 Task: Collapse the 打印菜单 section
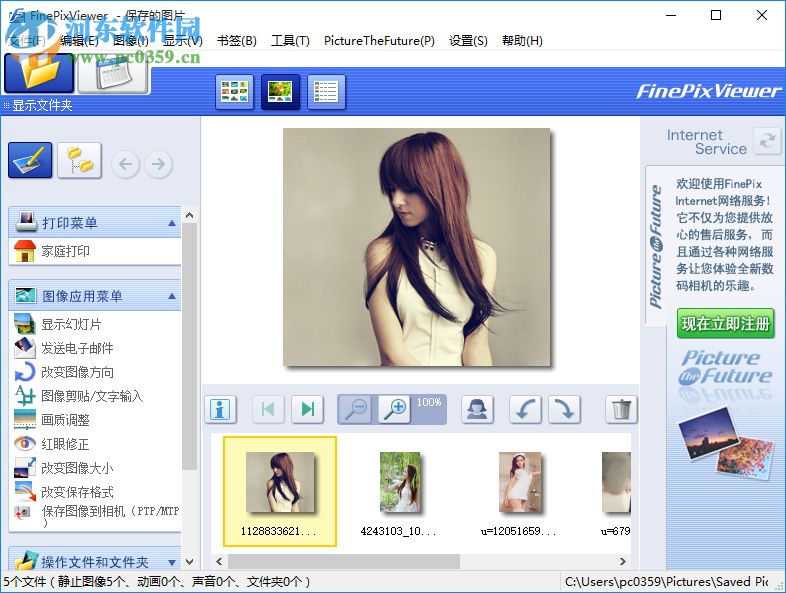click(172, 223)
